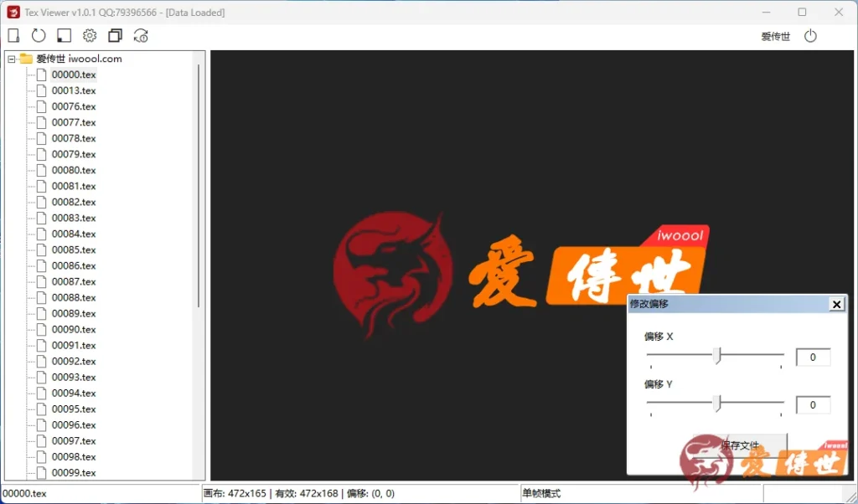
Task: Click the file icon beside 00084.tex
Action: pos(42,234)
